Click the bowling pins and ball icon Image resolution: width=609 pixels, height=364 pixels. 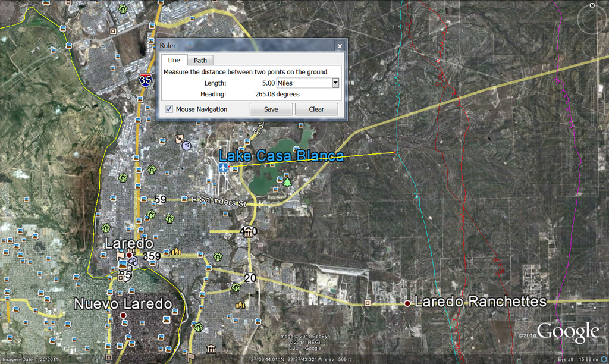tap(183, 142)
